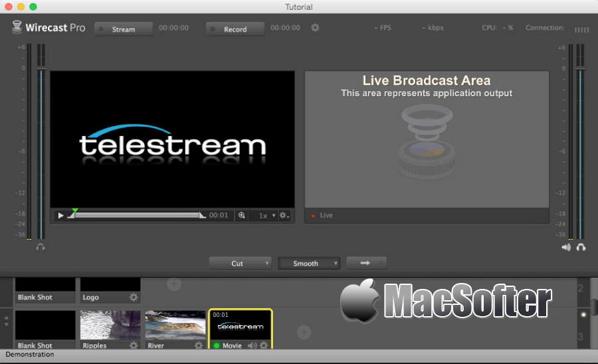Open the 1x playback speed dropdown

[266, 215]
